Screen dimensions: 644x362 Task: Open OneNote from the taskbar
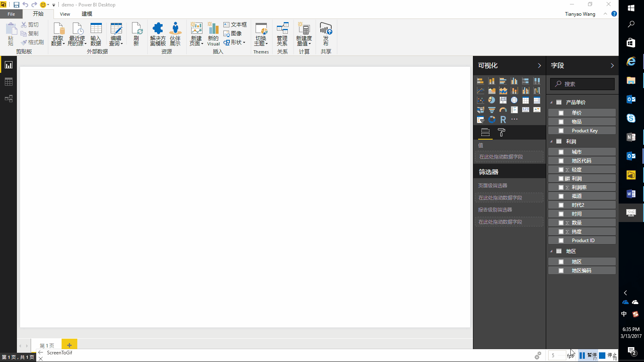pos(631,137)
